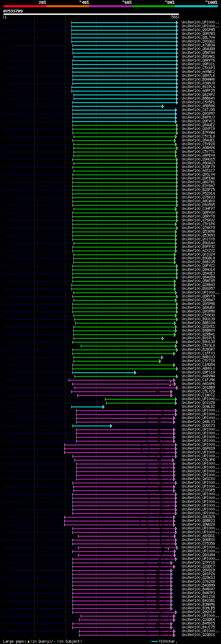Click the short cyan bar of Q9FS19
Screen dimensions: 221x644
pyautogui.click(x=104, y=372)
